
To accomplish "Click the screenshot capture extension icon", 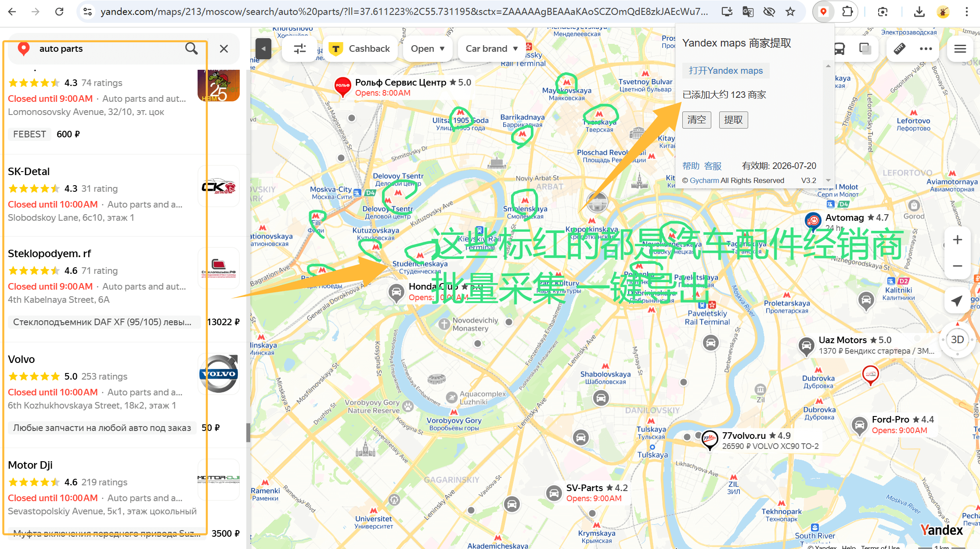I will (x=883, y=12).
